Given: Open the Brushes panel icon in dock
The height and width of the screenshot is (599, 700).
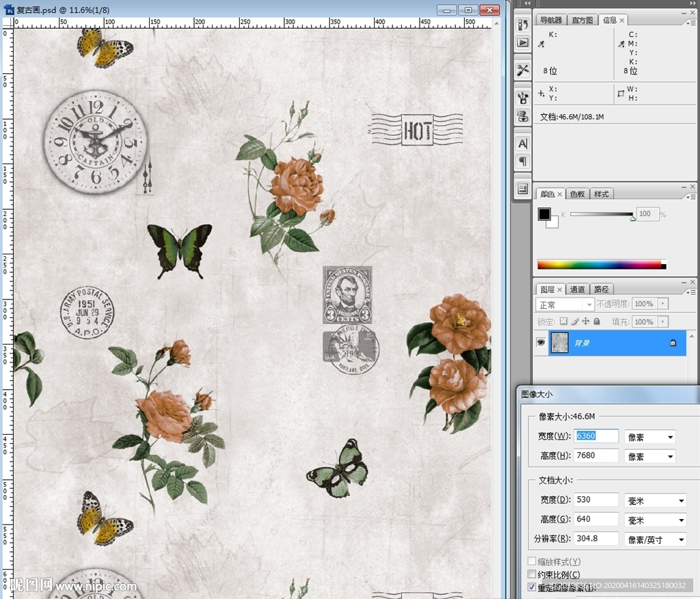Looking at the screenshot, I should (523, 96).
